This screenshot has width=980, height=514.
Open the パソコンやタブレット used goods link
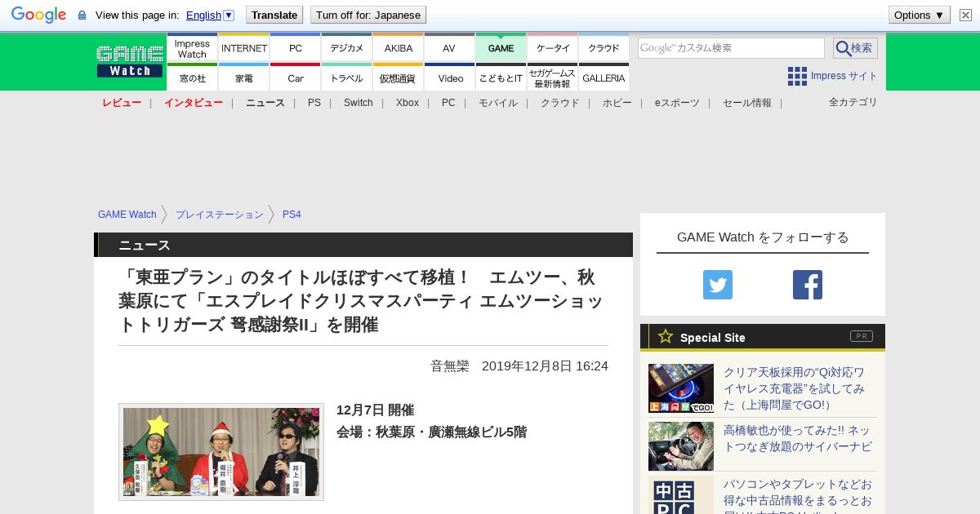(798, 496)
